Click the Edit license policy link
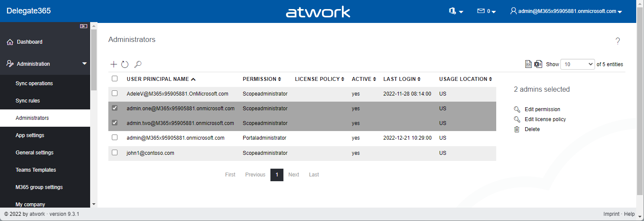Viewport: 644px width, 221px height. click(545, 119)
